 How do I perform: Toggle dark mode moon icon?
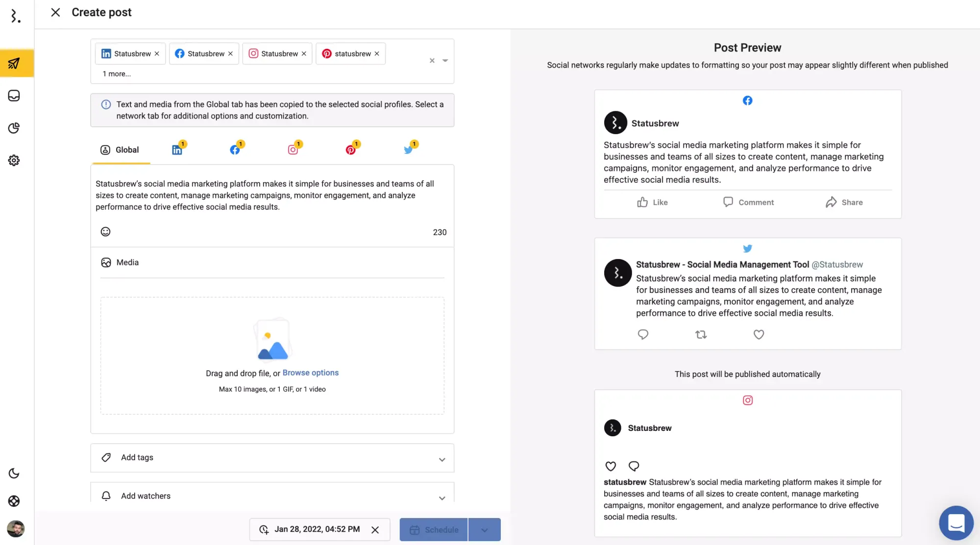point(14,473)
